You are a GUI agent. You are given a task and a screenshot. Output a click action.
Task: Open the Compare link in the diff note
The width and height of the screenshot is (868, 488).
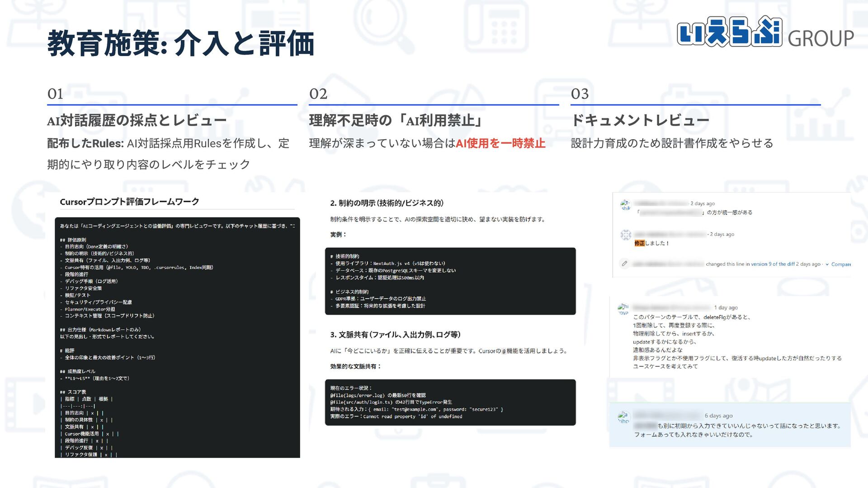[x=840, y=264]
